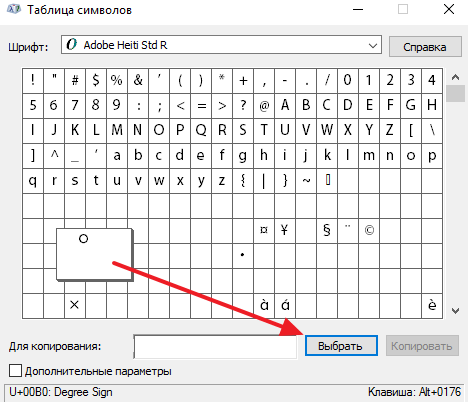Choose the tilde ~ character cell
468x402 pixels.
tap(306, 181)
